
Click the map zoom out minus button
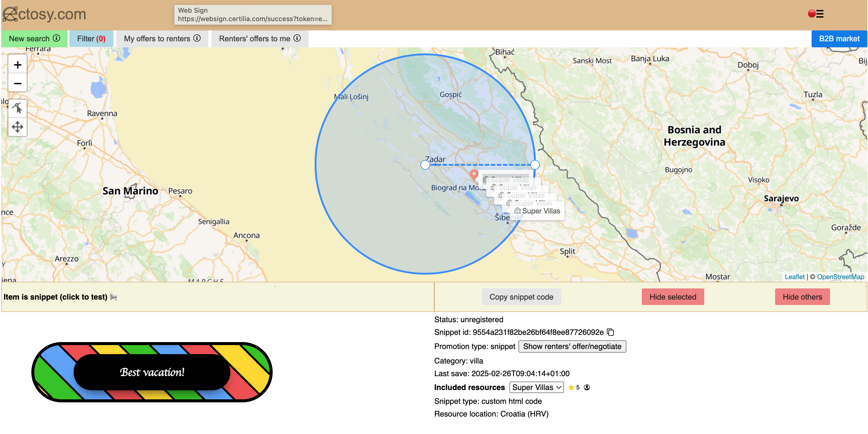pos(17,83)
